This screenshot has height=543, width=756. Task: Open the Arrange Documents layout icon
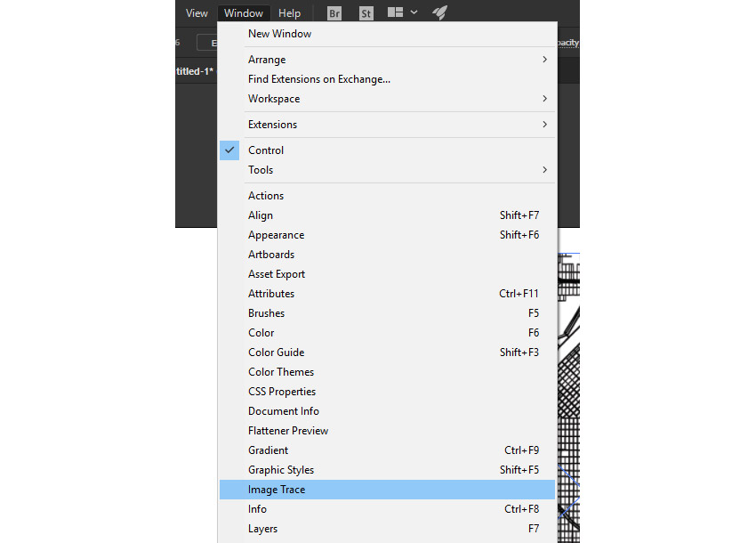[x=396, y=13]
